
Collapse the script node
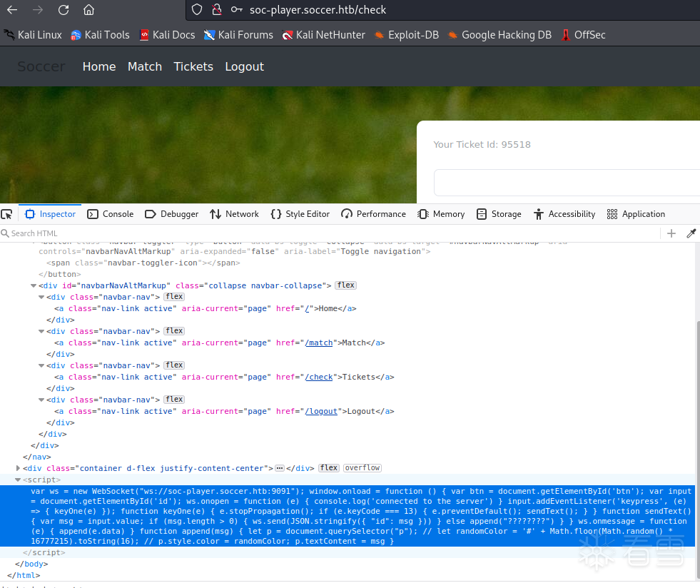click(19, 480)
